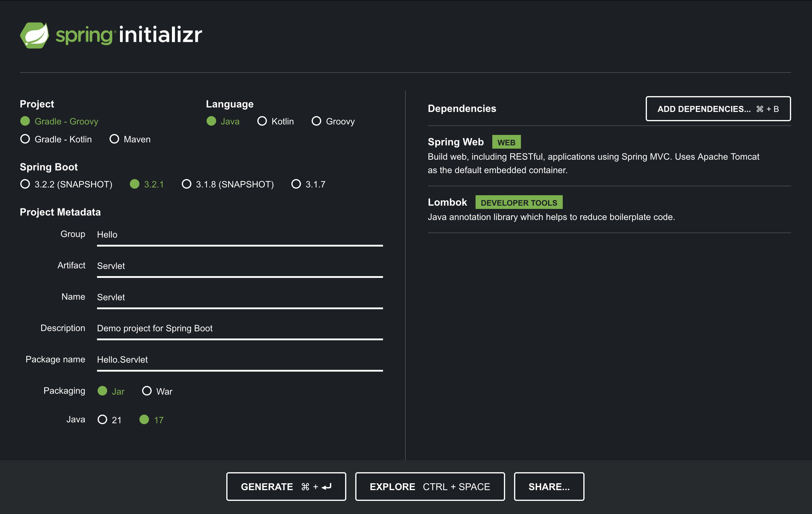Select Groovy language radio button
The image size is (812, 514).
click(x=316, y=121)
